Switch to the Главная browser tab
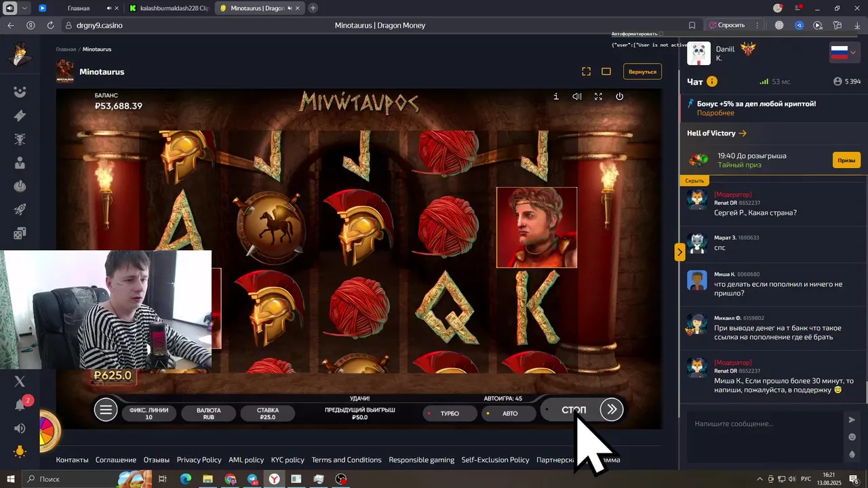The image size is (868, 488). [78, 8]
